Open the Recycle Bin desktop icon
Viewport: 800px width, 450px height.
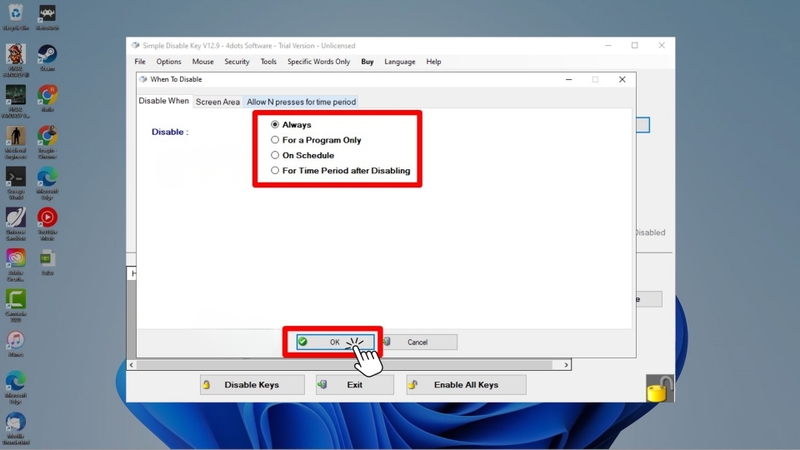point(16,16)
